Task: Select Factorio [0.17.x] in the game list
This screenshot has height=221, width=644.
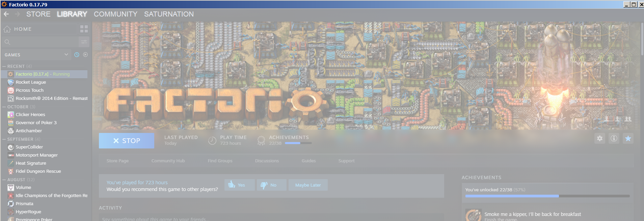Action: click(44, 74)
